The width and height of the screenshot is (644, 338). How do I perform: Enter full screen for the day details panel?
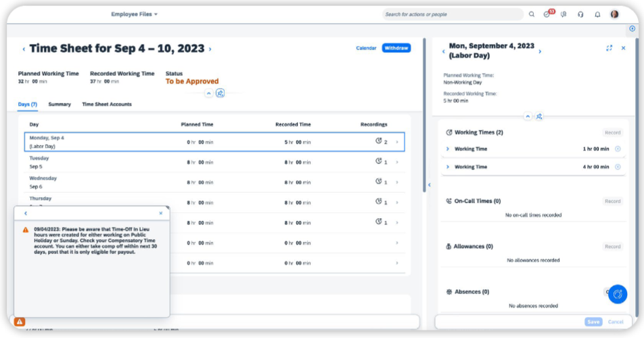point(609,48)
